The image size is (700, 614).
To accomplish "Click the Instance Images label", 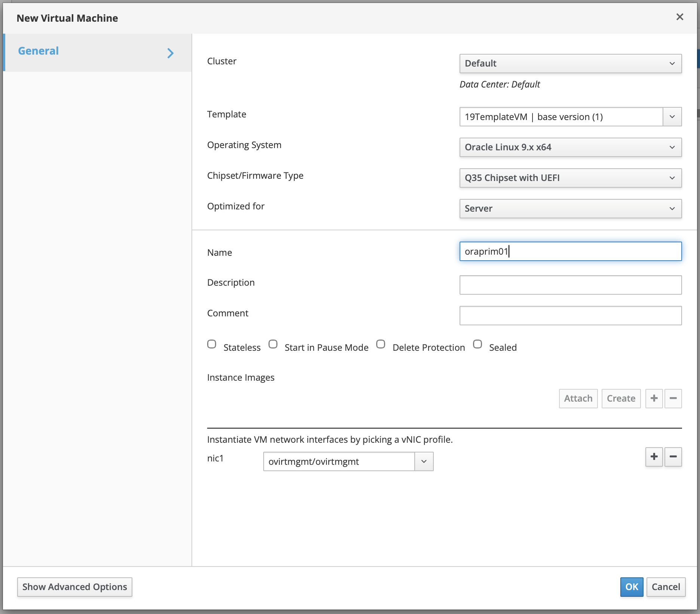I will tap(241, 378).
